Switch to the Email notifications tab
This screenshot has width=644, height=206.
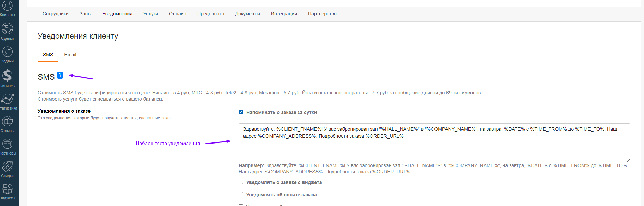click(70, 55)
